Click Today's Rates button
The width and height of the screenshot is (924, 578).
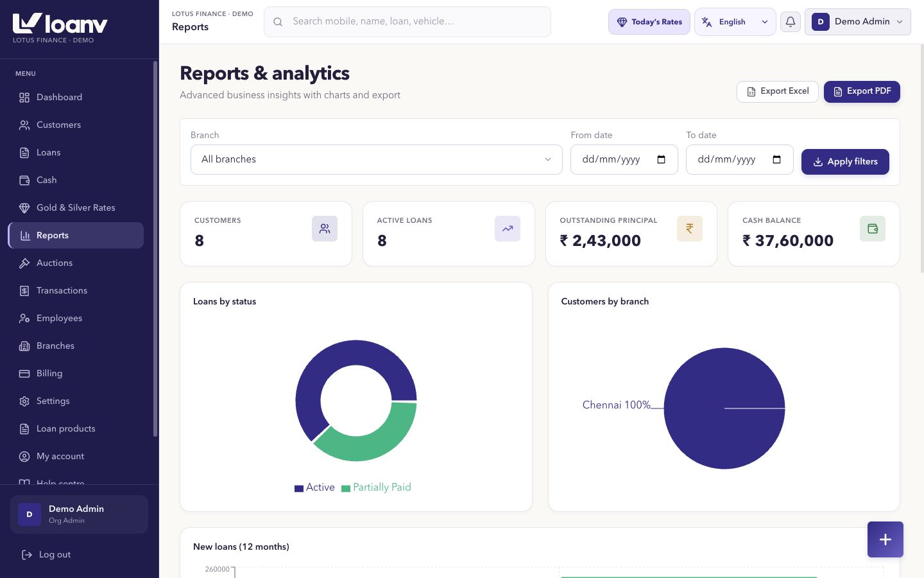pyautogui.click(x=649, y=22)
